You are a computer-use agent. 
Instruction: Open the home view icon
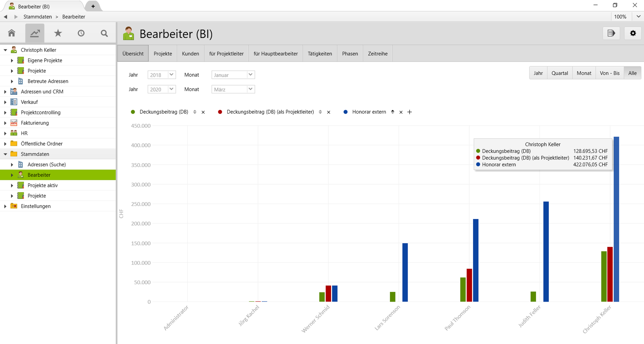pyautogui.click(x=11, y=33)
